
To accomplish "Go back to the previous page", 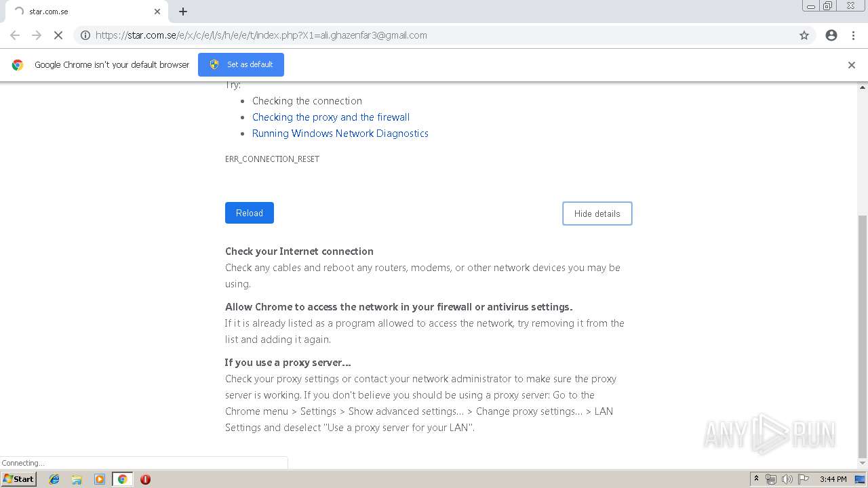I will (15, 35).
